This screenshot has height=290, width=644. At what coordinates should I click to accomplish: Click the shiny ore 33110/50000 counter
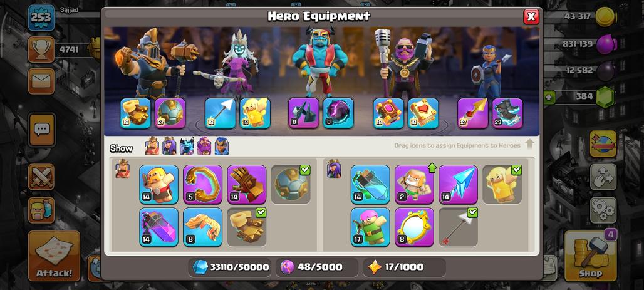[x=231, y=267]
